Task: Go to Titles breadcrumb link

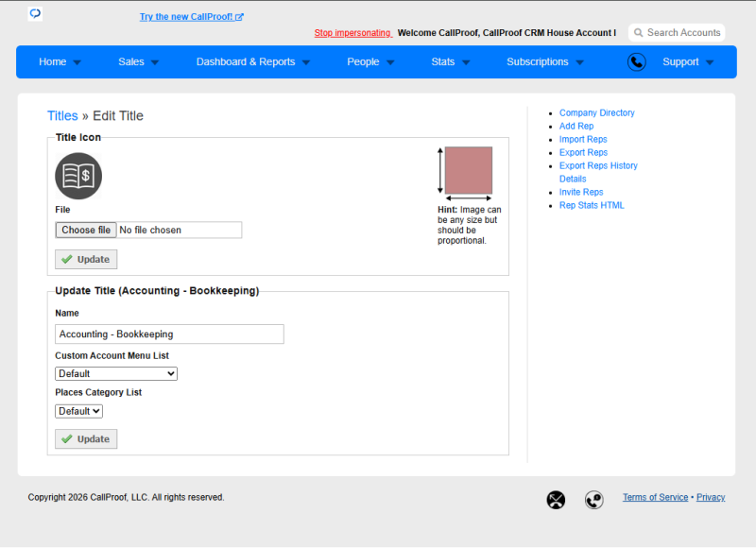Action: point(62,115)
